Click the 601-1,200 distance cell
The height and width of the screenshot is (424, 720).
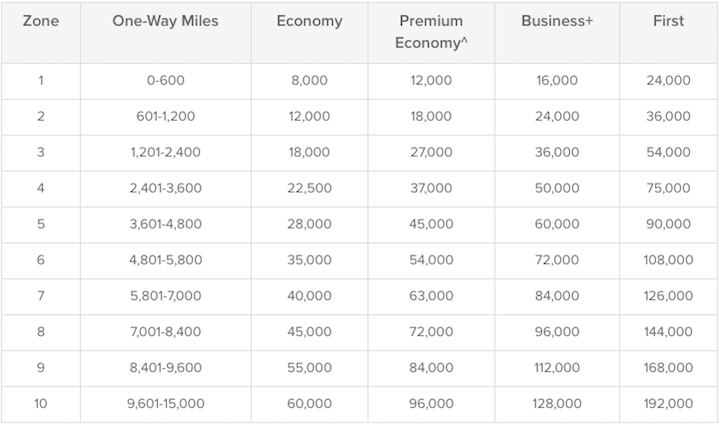(x=165, y=117)
